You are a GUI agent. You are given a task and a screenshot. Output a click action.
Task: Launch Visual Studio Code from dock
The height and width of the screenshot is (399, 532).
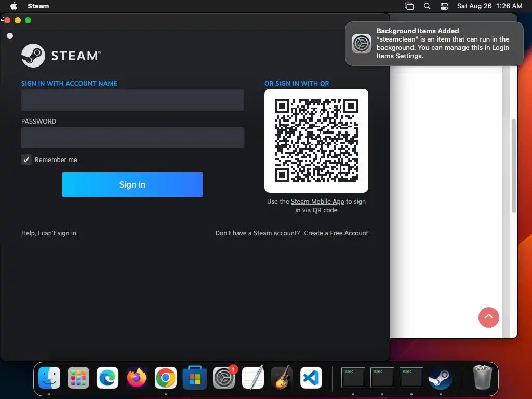[x=311, y=377]
